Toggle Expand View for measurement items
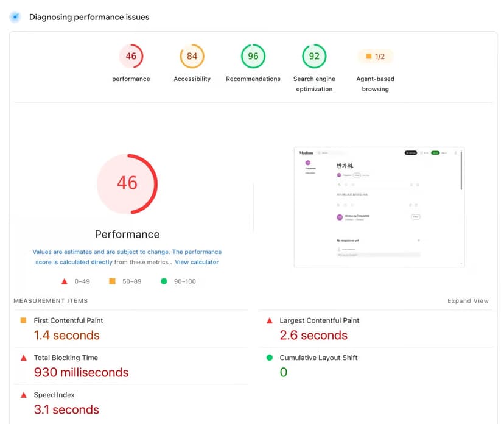This screenshot has width=504, height=424. coord(468,301)
